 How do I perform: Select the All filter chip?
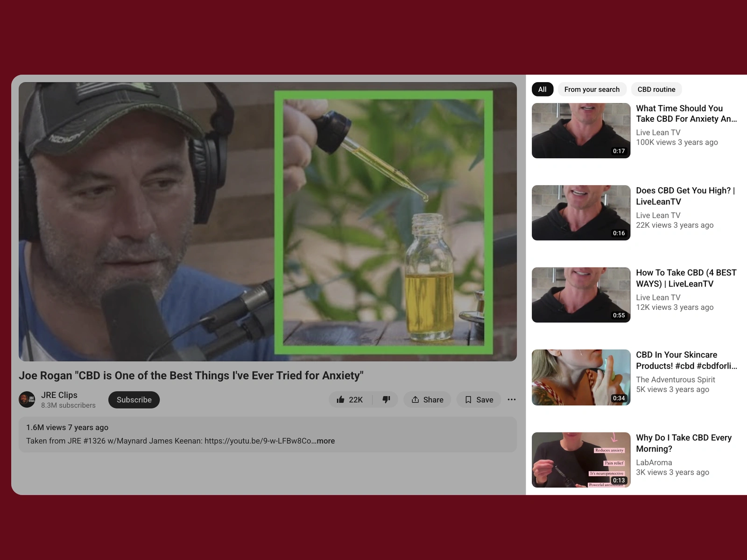543,89
